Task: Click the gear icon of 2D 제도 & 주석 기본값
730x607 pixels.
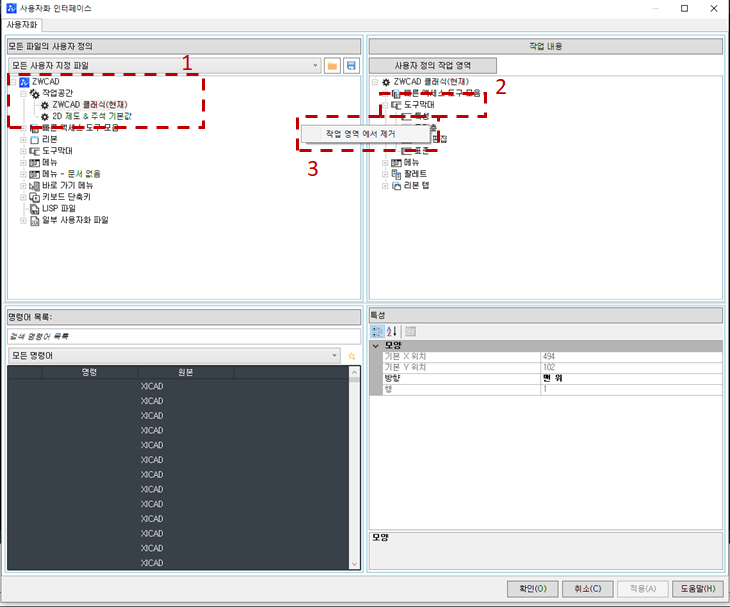Action: tap(45, 116)
